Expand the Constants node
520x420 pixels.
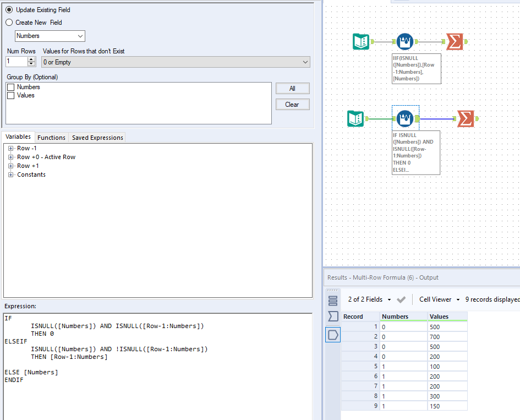click(10, 175)
